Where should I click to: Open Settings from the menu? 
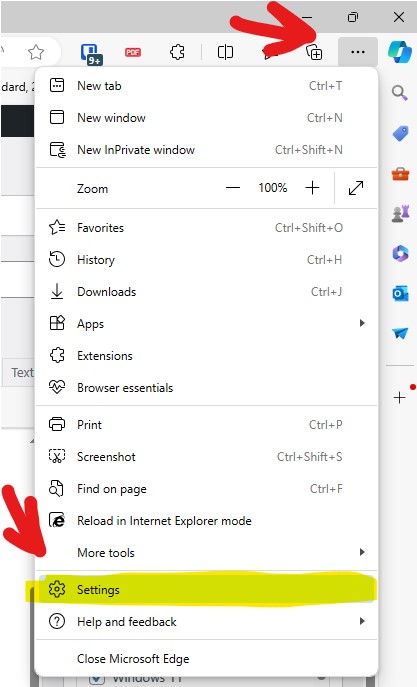(x=206, y=589)
